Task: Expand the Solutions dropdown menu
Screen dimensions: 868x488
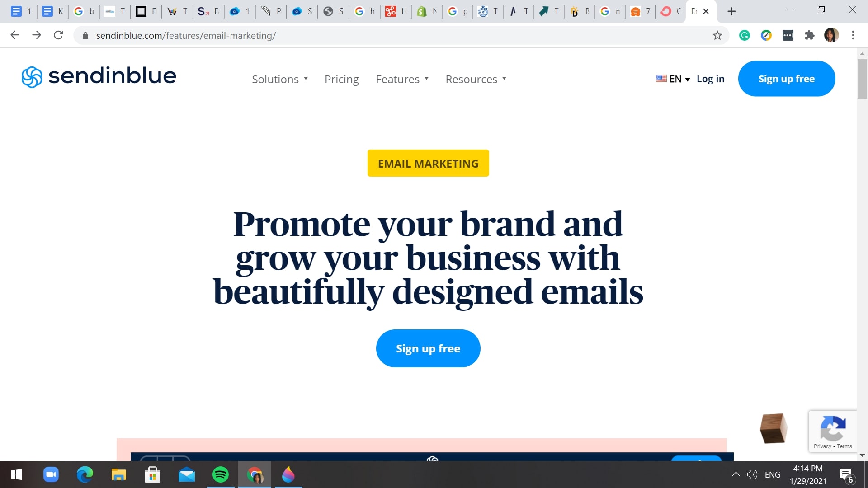Action: [x=280, y=79]
